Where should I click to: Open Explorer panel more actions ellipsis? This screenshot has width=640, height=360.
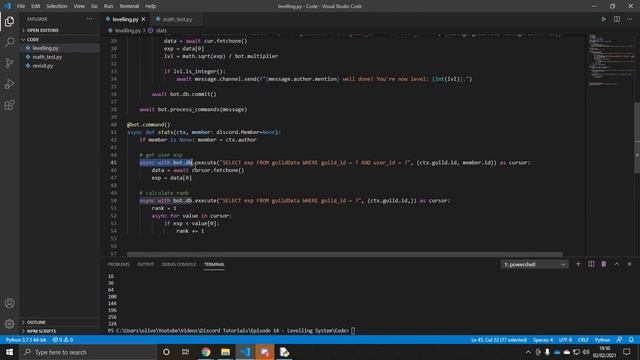click(x=89, y=19)
